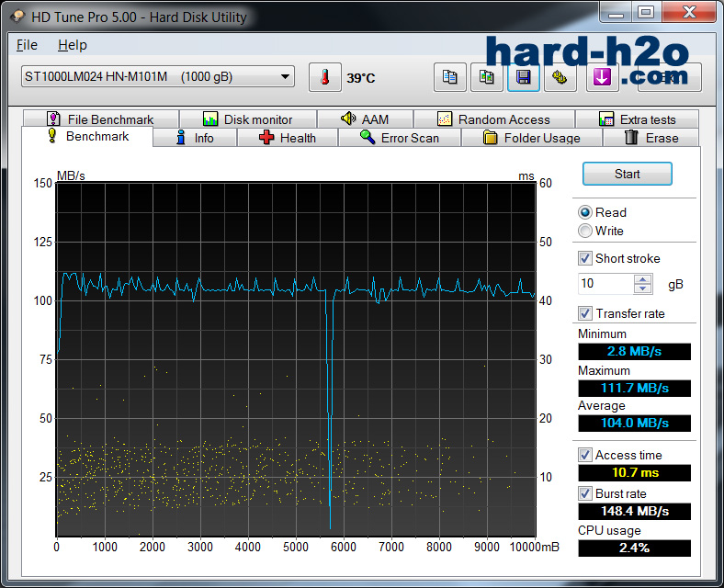Uncheck the Access time checkbox
The height and width of the screenshot is (588, 724).
coord(585,455)
